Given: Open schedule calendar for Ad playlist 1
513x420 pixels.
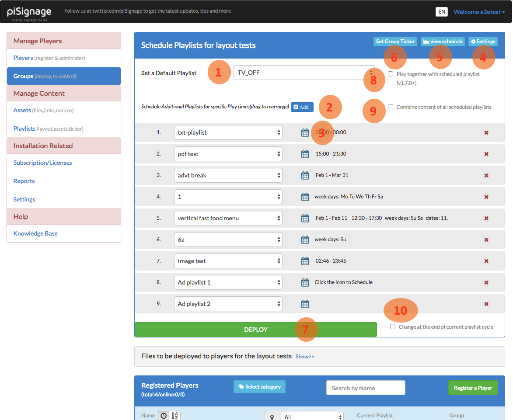Looking at the screenshot, I should click(x=305, y=282).
